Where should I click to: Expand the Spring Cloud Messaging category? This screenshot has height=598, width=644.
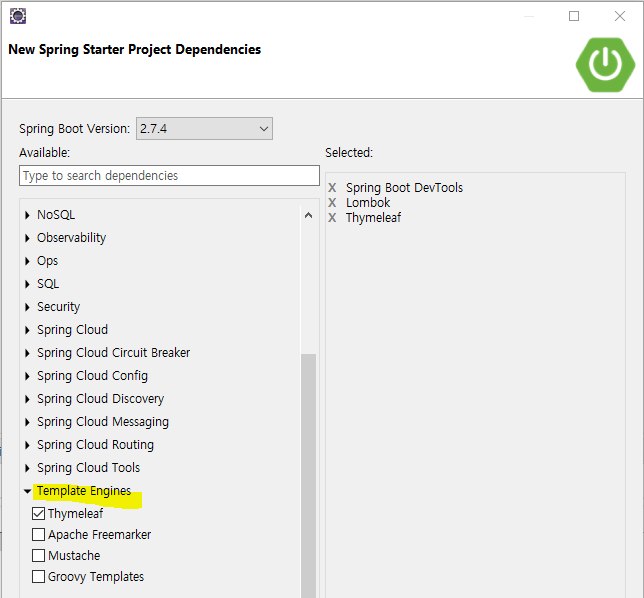click(x=27, y=422)
